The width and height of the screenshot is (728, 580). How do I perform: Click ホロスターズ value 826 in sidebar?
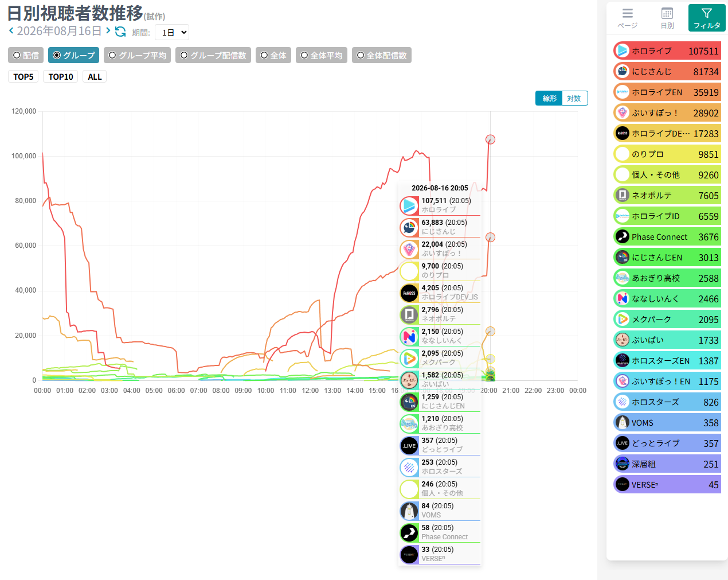click(711, 402)
